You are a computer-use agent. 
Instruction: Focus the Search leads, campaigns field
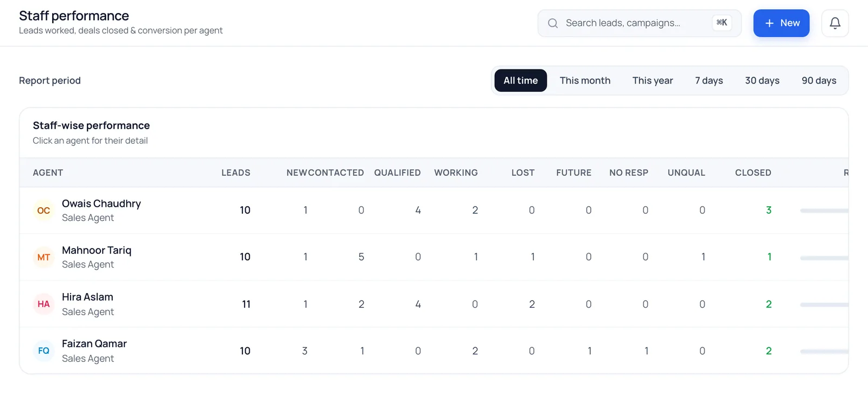point(639,23)
